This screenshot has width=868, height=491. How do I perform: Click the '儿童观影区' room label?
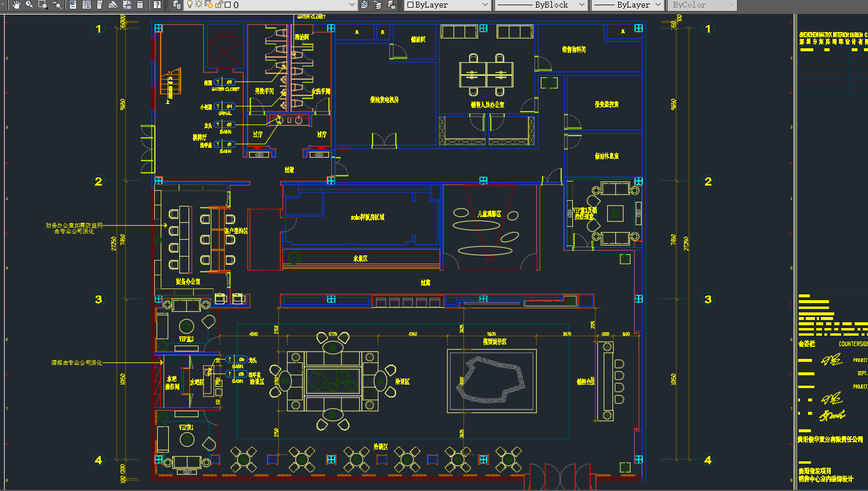tap(489, 214)
